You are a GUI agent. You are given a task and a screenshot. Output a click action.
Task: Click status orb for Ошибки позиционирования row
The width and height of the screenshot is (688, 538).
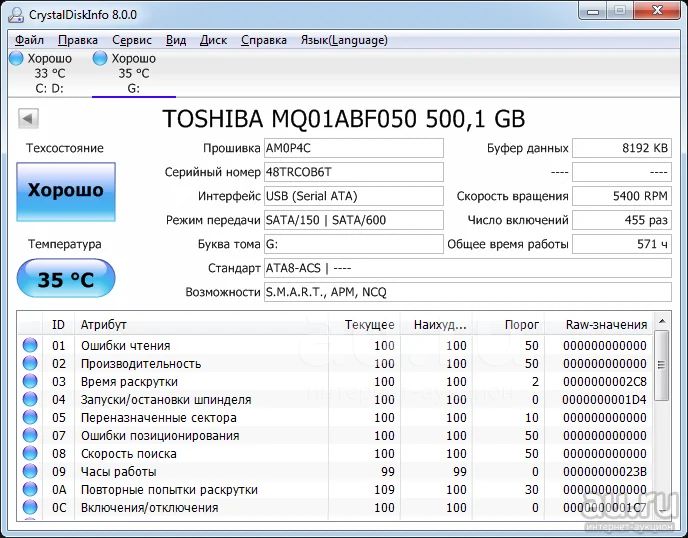point(30,435)
